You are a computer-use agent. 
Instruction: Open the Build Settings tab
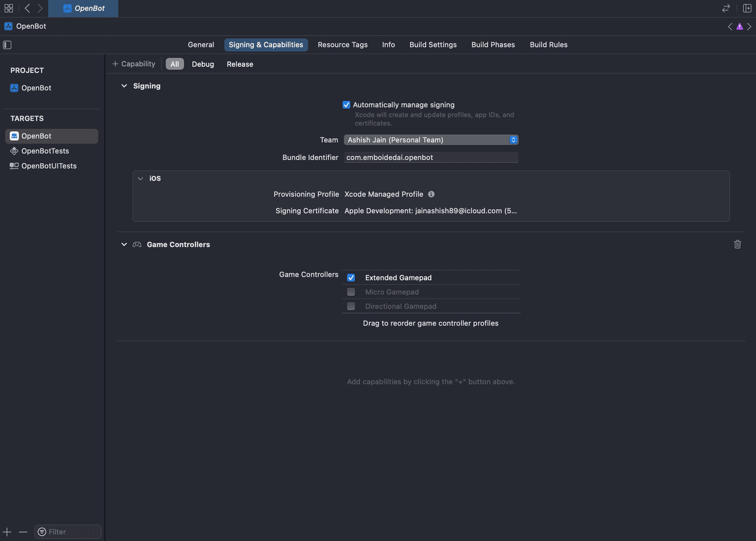tap(433, 45)
